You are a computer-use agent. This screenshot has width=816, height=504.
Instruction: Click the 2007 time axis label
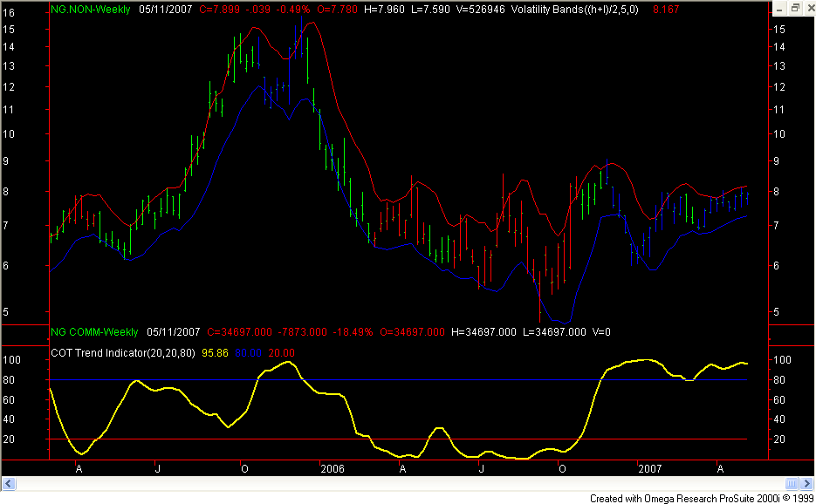(650, 469)
